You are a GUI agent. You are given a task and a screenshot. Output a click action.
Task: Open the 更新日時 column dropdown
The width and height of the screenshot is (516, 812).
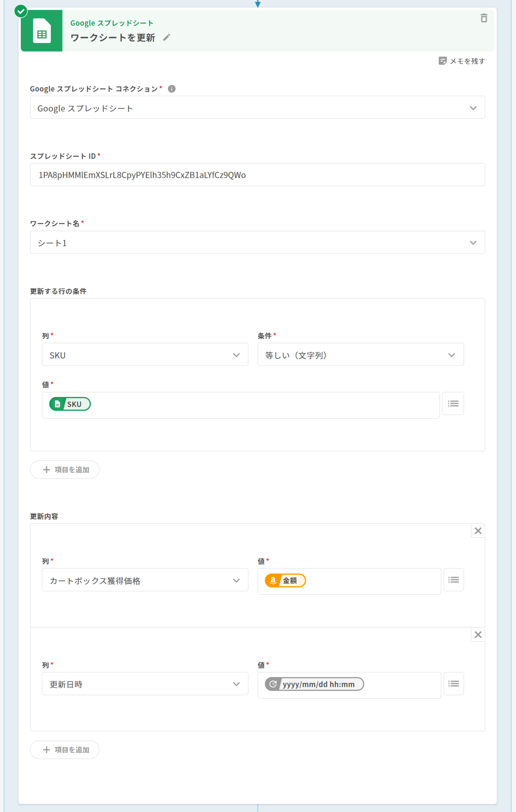(x=145, y=684)
